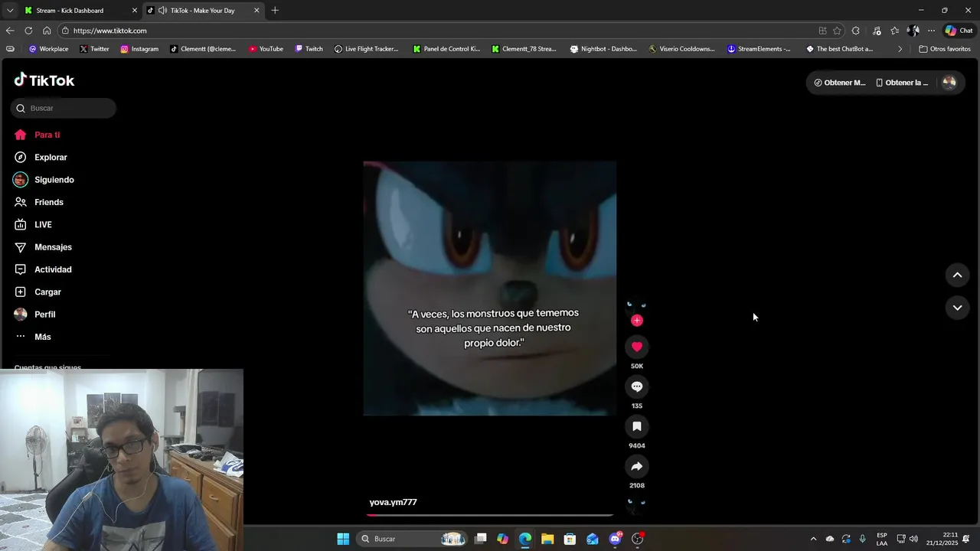Go to the browser home page icon

pos(47,31)
